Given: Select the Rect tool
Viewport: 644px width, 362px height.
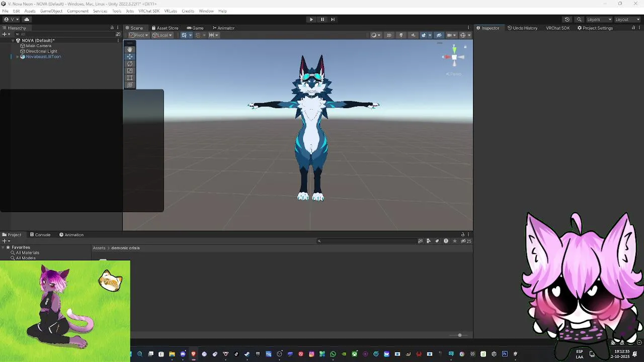Looking at the screenshot, I should click(130, 77).
